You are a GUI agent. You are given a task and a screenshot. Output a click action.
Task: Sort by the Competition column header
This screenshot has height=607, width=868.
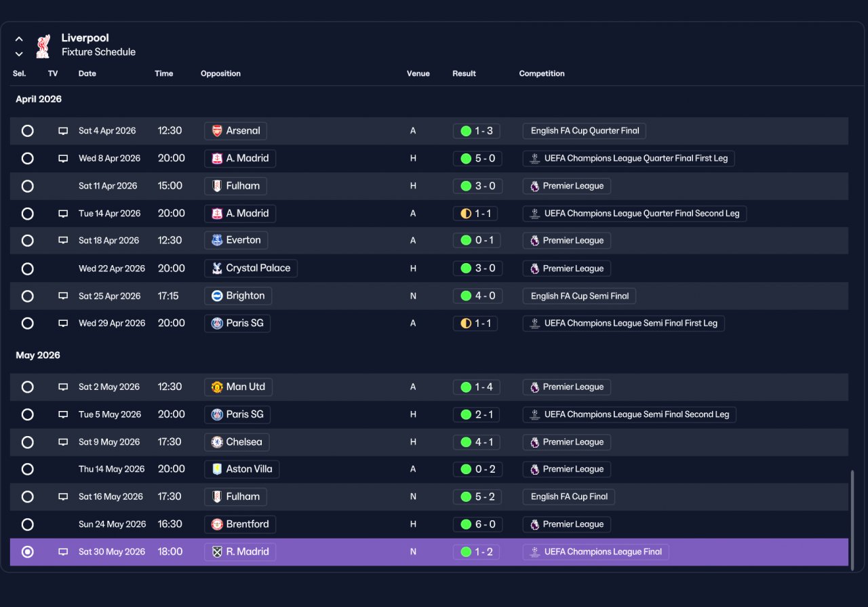click(542, 73)
